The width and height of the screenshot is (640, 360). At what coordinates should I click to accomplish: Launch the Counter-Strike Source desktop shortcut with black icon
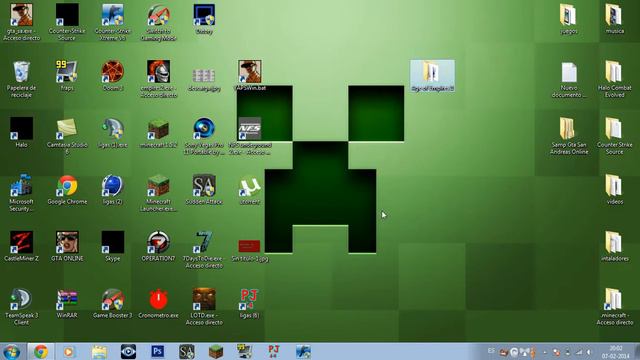67,22
